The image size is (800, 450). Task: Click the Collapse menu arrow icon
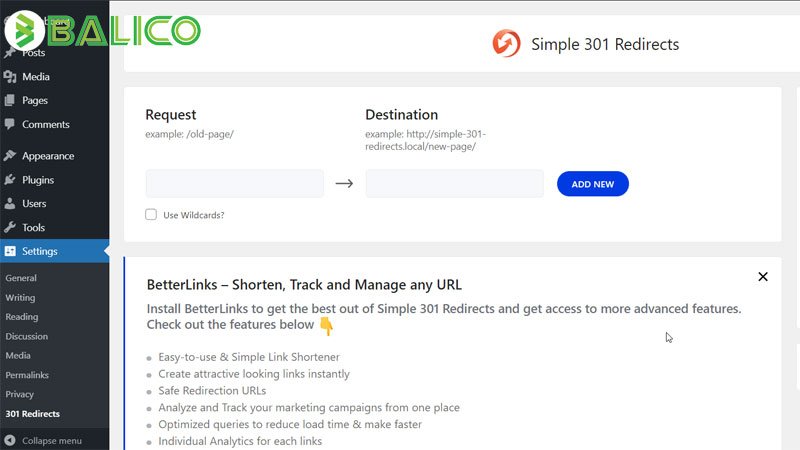click(x=10, y=440)
